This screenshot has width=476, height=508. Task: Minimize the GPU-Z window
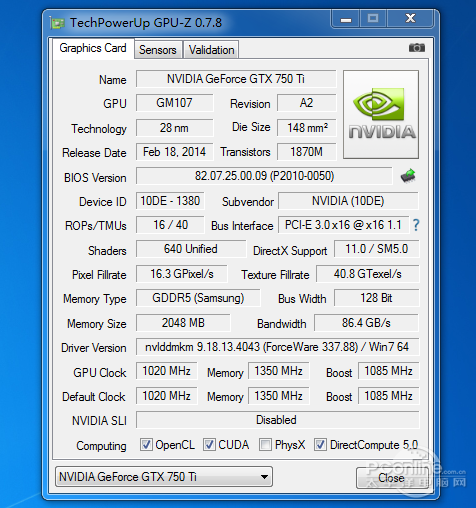click(x=346, y=19)
